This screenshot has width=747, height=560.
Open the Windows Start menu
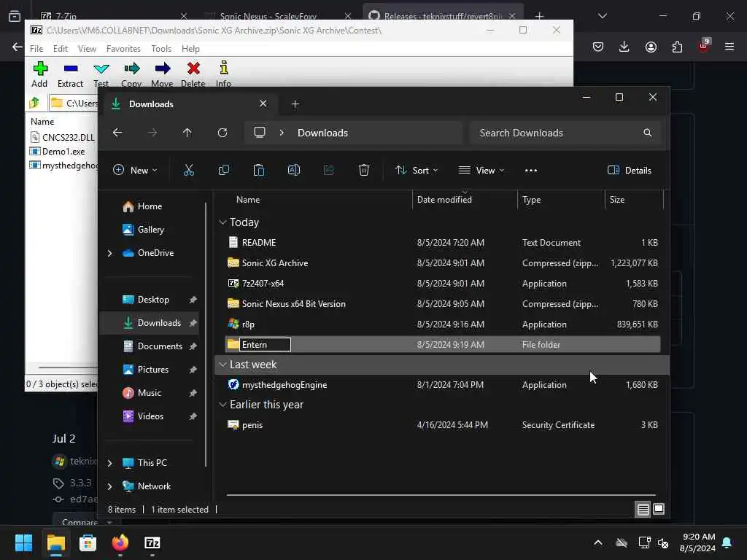click(x=23, y=542)
